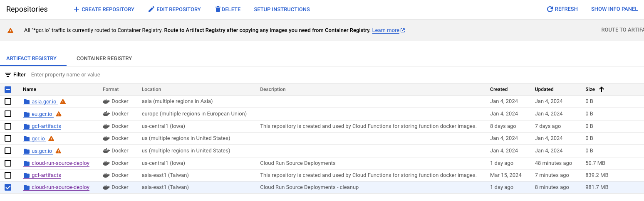This screenshot has width=644, height=201.
Task: Sort by the Updated column header
Action: coord(544,89)
